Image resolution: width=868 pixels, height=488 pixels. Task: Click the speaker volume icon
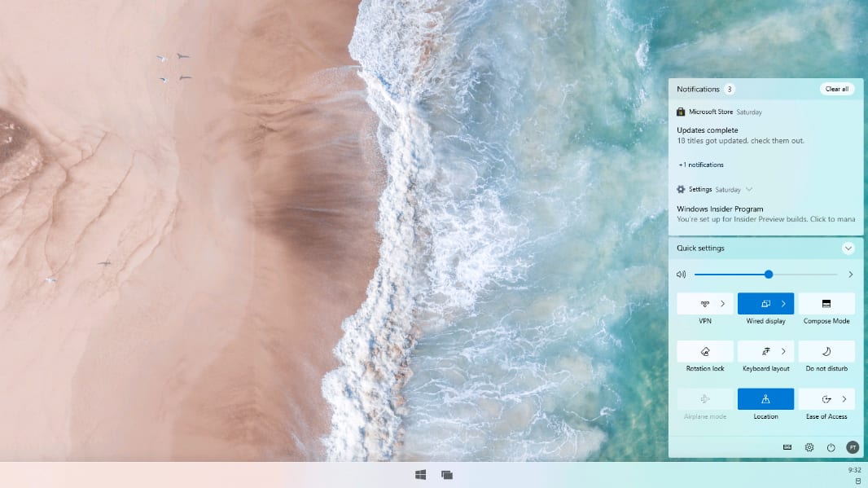(x=681, y=275)
